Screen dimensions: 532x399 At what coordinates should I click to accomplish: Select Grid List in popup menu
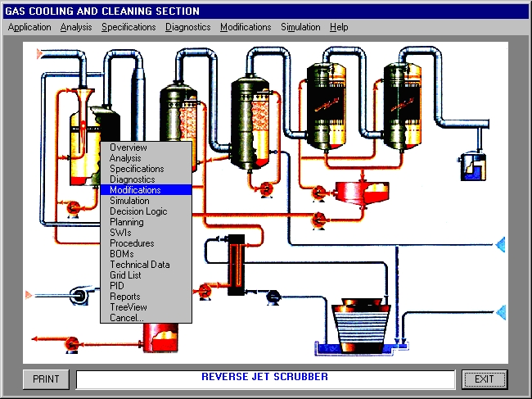point(147,275)
